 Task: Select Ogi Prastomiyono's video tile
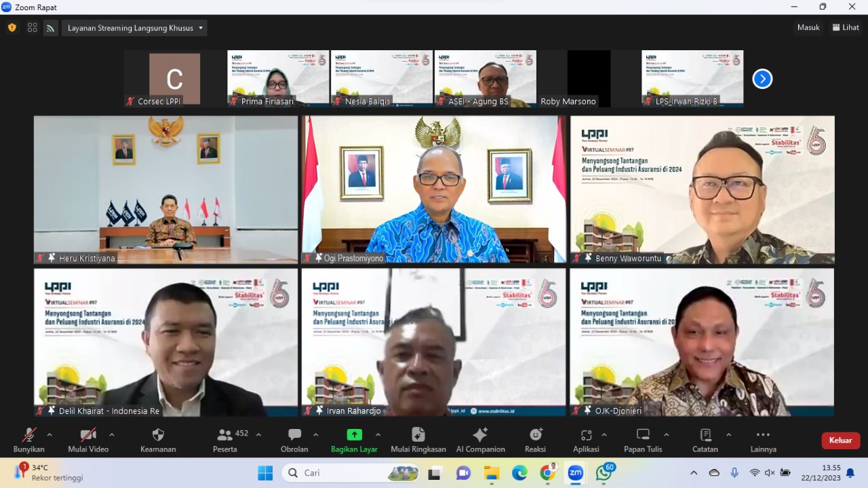[434, 189]
